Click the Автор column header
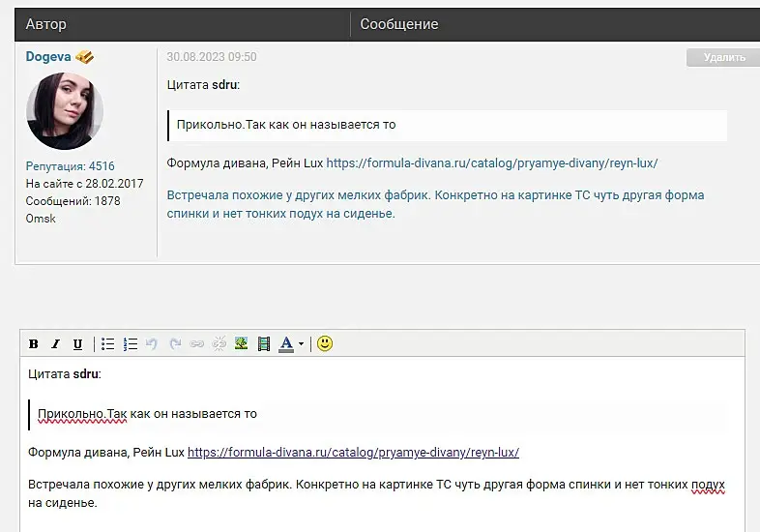 point(46,24)
